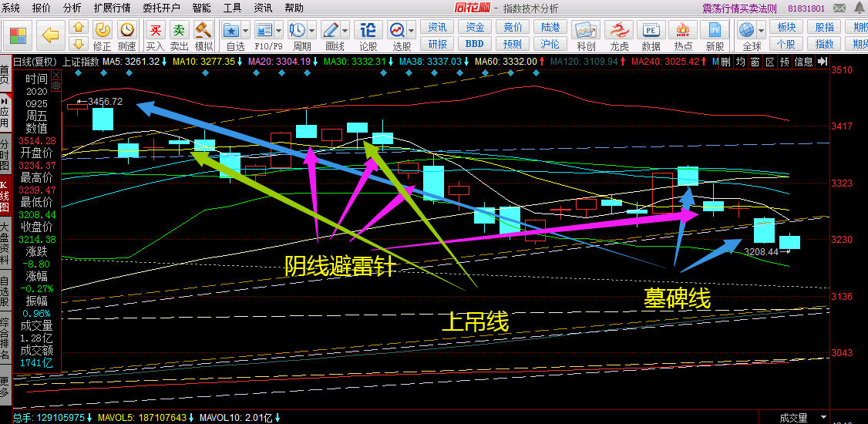This screenshot has height=424, width=868.
Task: Toggle the 均 moving average display button
Action: point(740,62)
